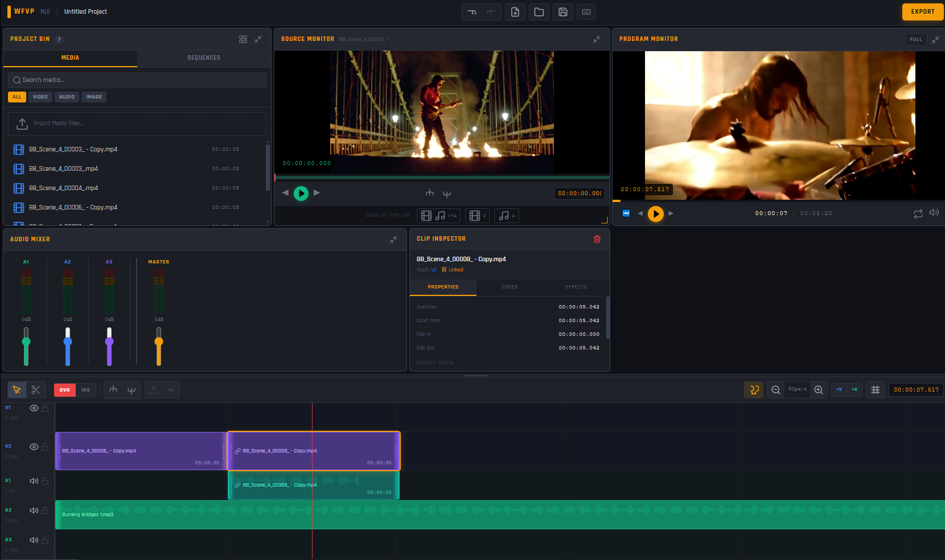This screenshot has height=560, width=945.
Task: Collapse the Audio Mixer panel
Action: point(393,240)
